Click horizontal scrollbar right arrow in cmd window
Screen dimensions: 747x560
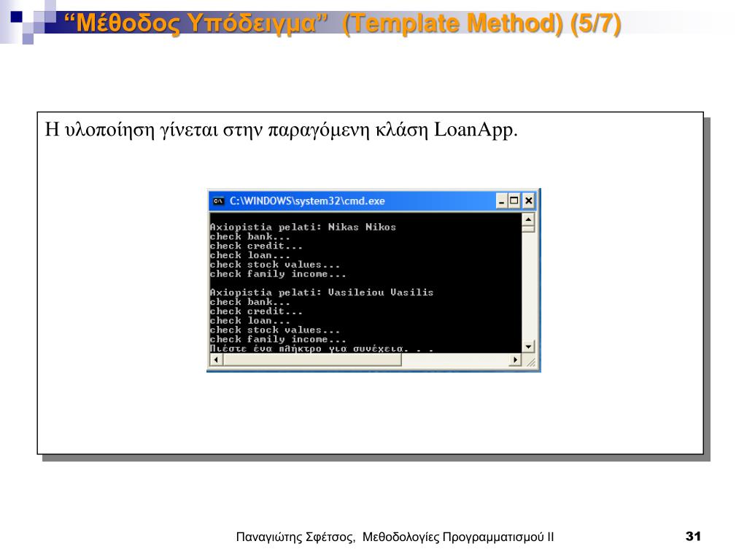pos(515,360)
